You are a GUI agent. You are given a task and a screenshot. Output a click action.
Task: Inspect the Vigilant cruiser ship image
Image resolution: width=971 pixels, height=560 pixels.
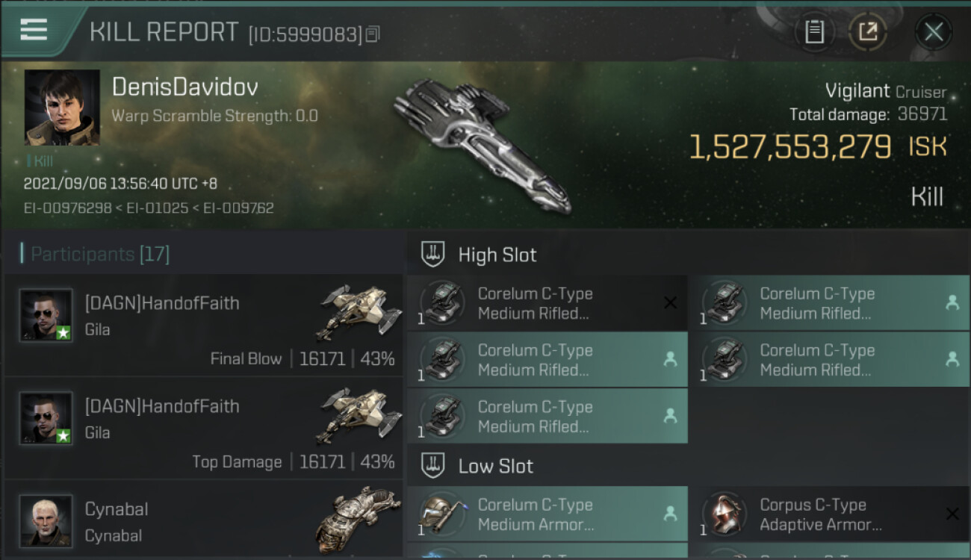click(x=482, y=144)
